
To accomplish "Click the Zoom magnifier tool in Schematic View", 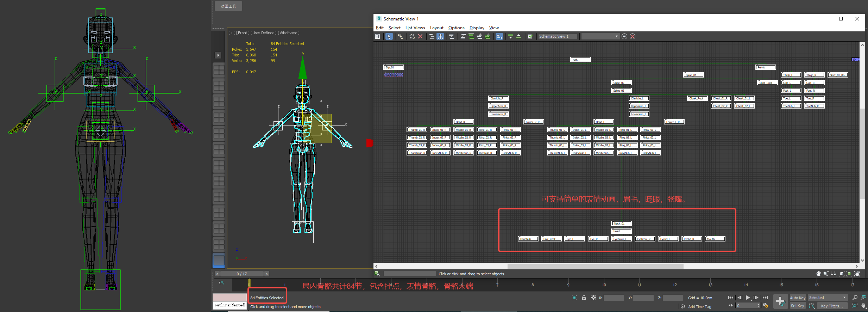I will [x=826, y=274].
